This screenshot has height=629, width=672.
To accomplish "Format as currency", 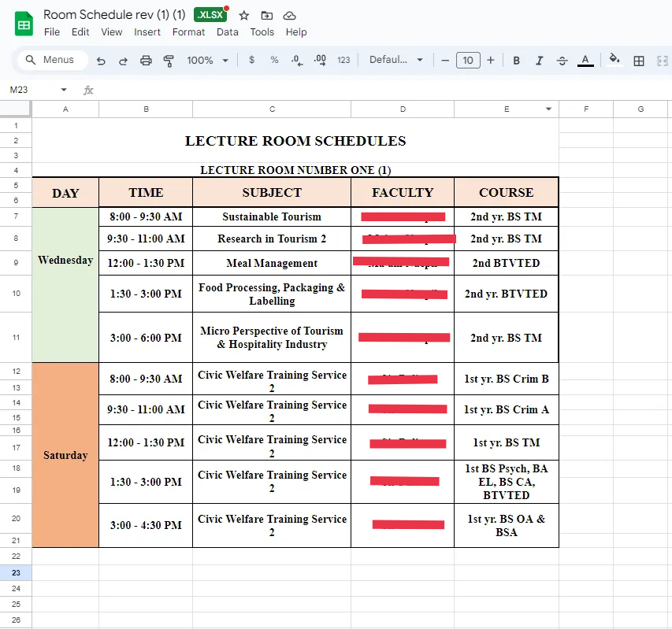I will [251, 60].
